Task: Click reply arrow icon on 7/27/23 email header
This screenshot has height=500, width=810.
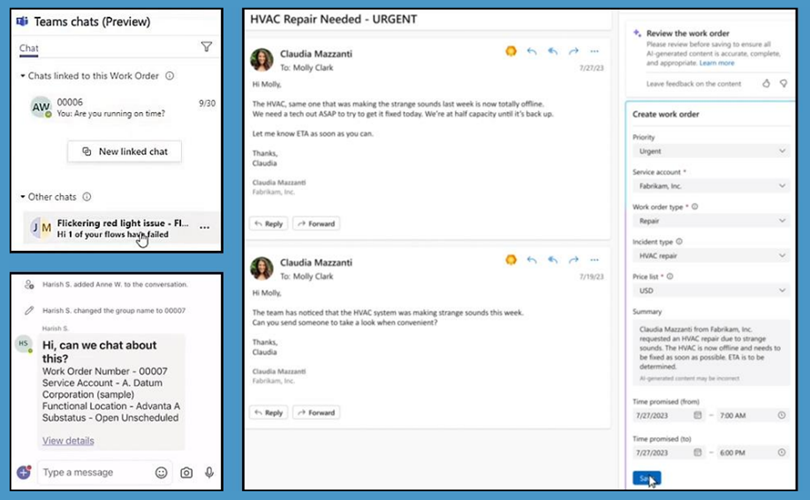Action: point(532,51)
